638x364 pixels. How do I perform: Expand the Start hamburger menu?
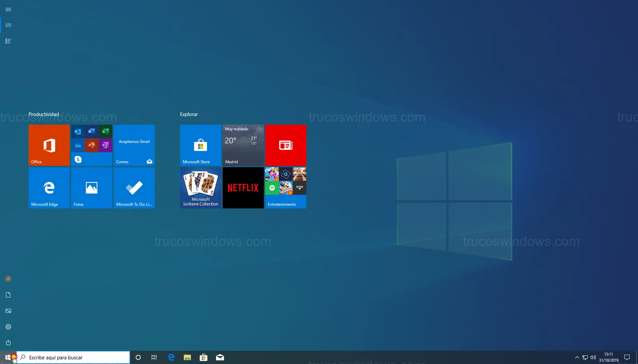pyautogui.click(x=8, y=10)
